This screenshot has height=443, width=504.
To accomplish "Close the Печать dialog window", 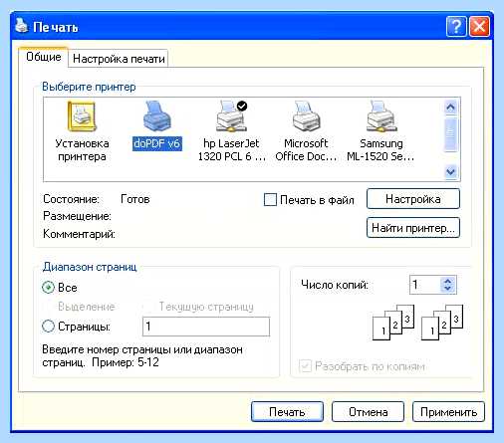I will [x=479, y=27].
